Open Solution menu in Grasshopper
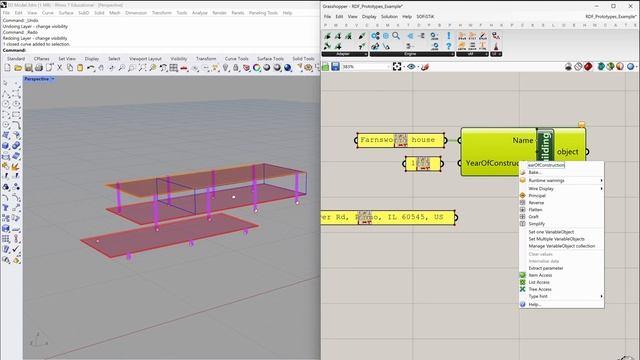Image resolution: width=640 pixels, height=360 pixels. [389, 17]
